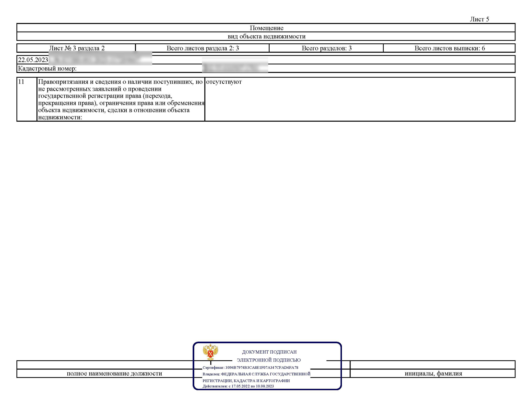Image resolution: width=532 pixels, height=411 pixels.
Task: Click 'полное наименование должности' caption
Action: coord(115,374)
